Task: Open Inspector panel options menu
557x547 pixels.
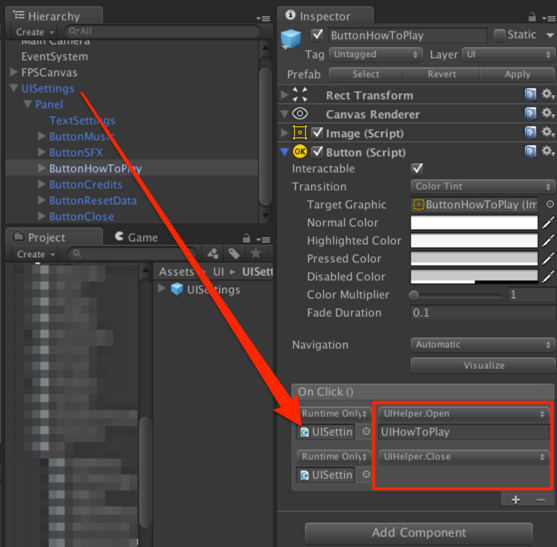Action: 548,18
